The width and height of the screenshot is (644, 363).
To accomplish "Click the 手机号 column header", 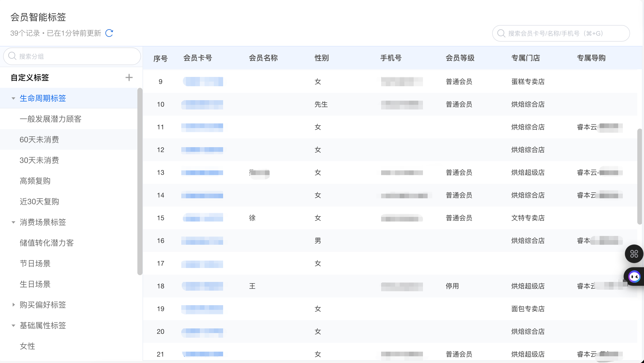I will (391, 58).
